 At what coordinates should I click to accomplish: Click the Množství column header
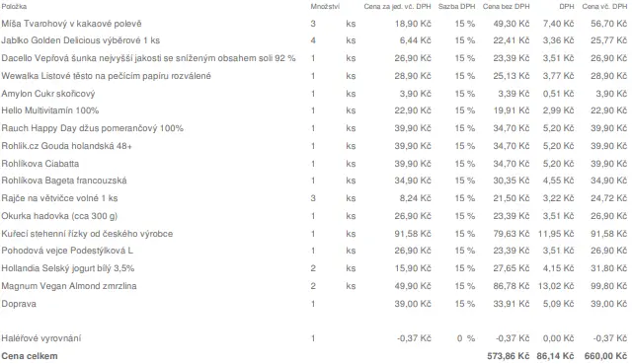(325, 7)
